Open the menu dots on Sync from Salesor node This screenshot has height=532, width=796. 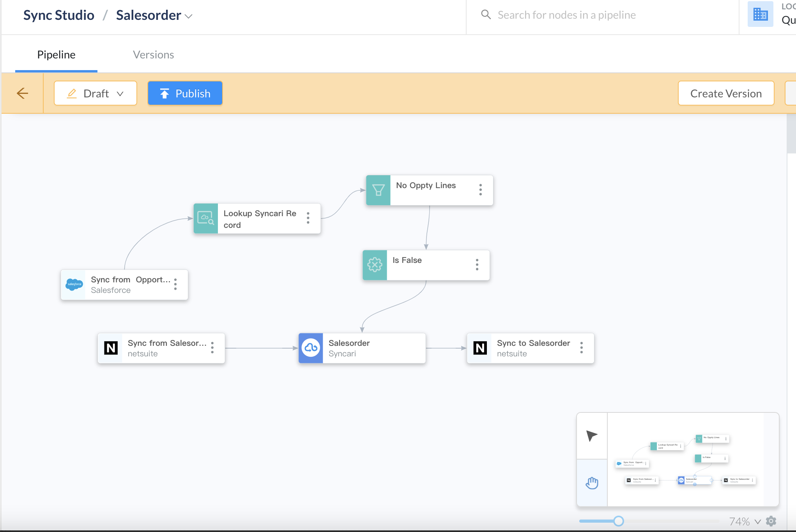212,347
